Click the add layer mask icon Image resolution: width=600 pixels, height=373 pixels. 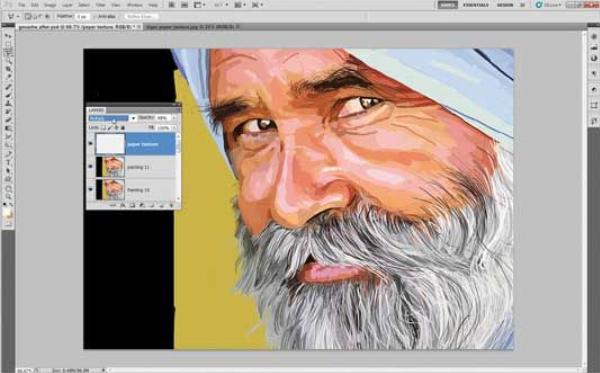click(x=132, y=206)
